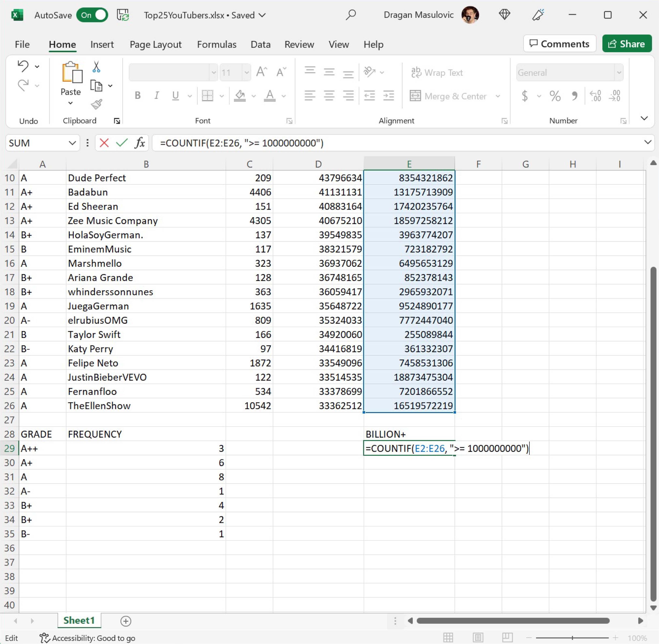Add a new sheet with plus icon

[x=125, y=621]
